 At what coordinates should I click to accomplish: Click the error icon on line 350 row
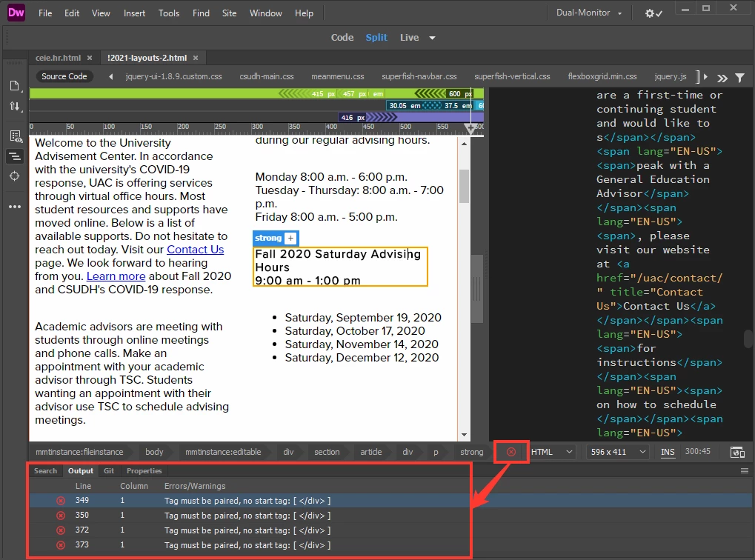coord(61,516)
